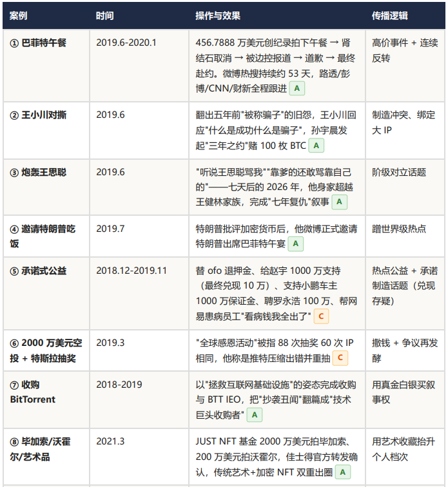Image resolution: width=448 pixels, height=487 pixels.
Task: Click the date 2018.12-2019.11
Action: (x=131, y=271)
